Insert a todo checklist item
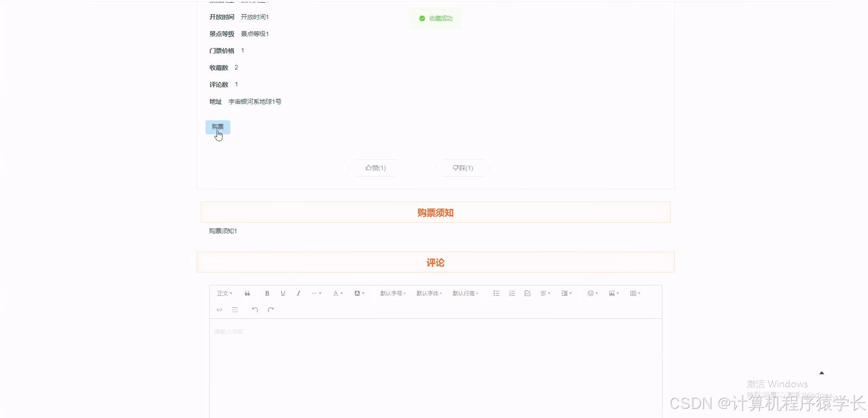This screenshot has height=418, width=868. (x=527, y=293)
